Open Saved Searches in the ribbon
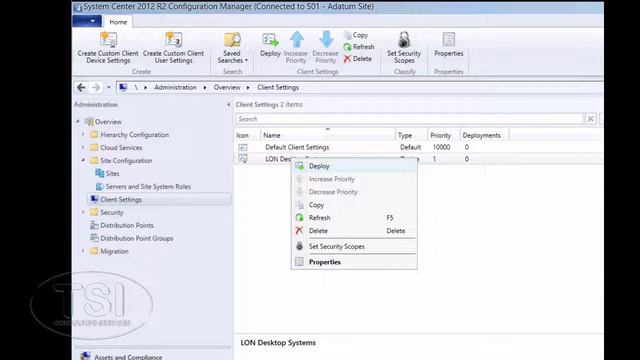640x360 pixels. point(232,48)
